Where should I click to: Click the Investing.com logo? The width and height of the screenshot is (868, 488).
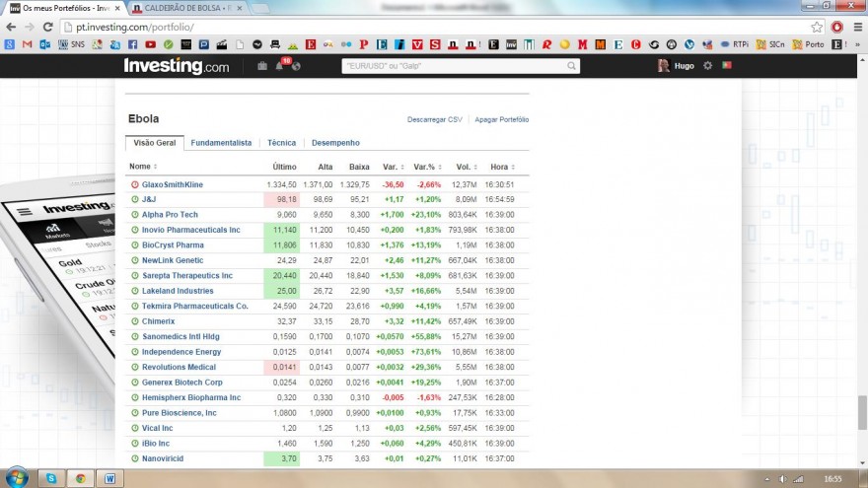coord(176,66)
